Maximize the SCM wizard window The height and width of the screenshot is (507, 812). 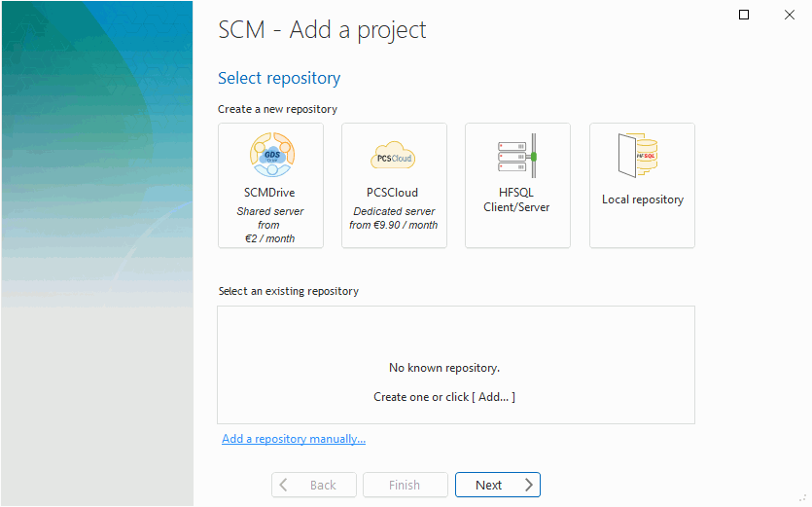744,15
